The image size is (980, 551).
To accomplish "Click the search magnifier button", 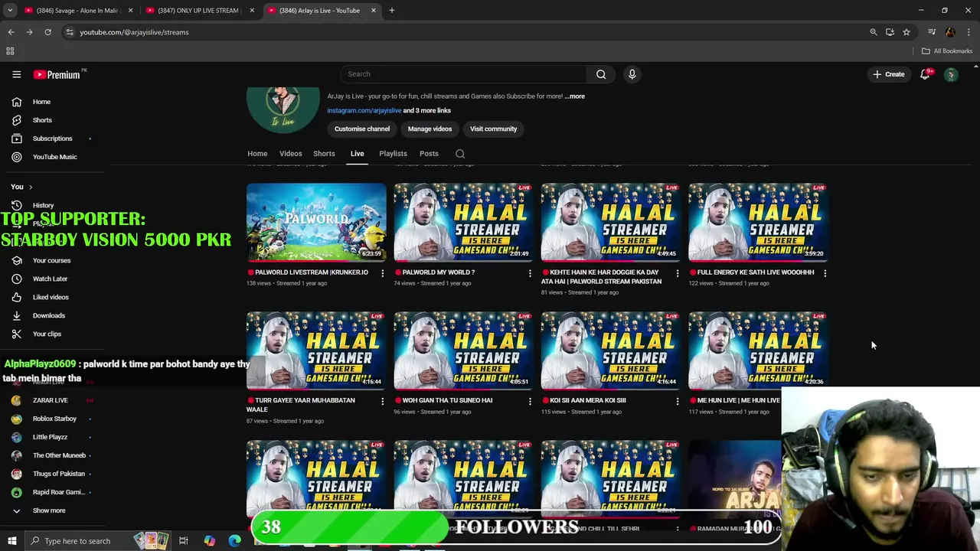I will tap(601, 74).
